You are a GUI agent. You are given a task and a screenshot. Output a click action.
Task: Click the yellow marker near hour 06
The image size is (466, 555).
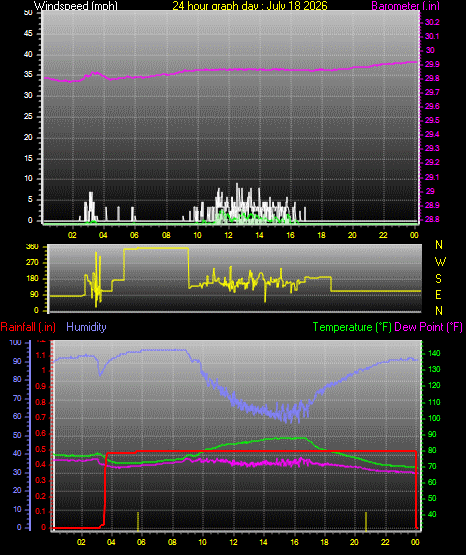[x=138, y=521]
